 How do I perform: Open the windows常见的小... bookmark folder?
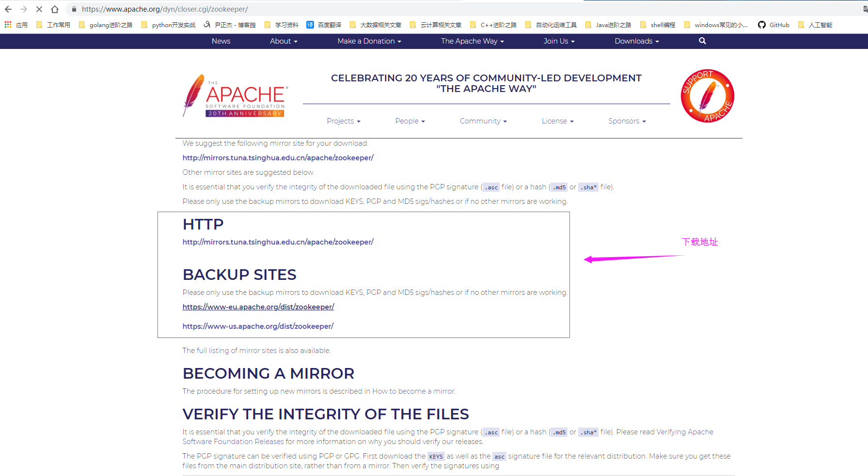(x=716, y=25)
